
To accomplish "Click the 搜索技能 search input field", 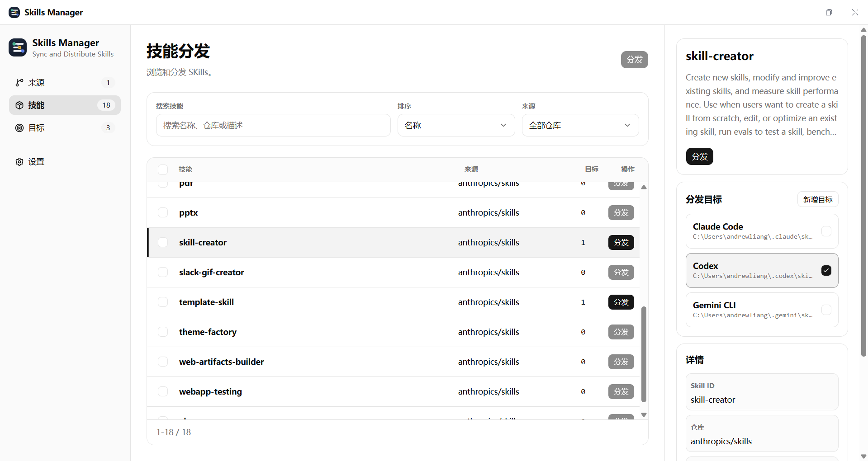I will click(x=273, y=125).
